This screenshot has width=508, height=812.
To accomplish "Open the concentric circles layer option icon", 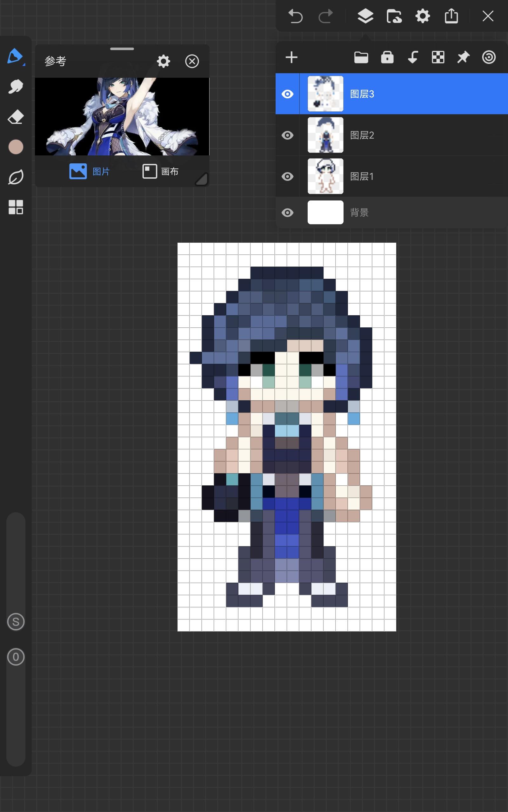I will (489, 57).
